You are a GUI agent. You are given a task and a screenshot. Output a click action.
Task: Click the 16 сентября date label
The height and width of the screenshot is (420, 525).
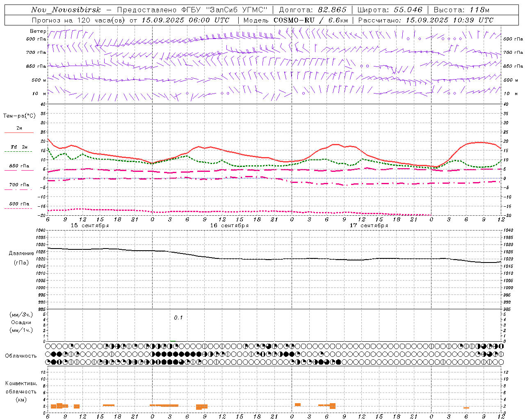(229, 226)
